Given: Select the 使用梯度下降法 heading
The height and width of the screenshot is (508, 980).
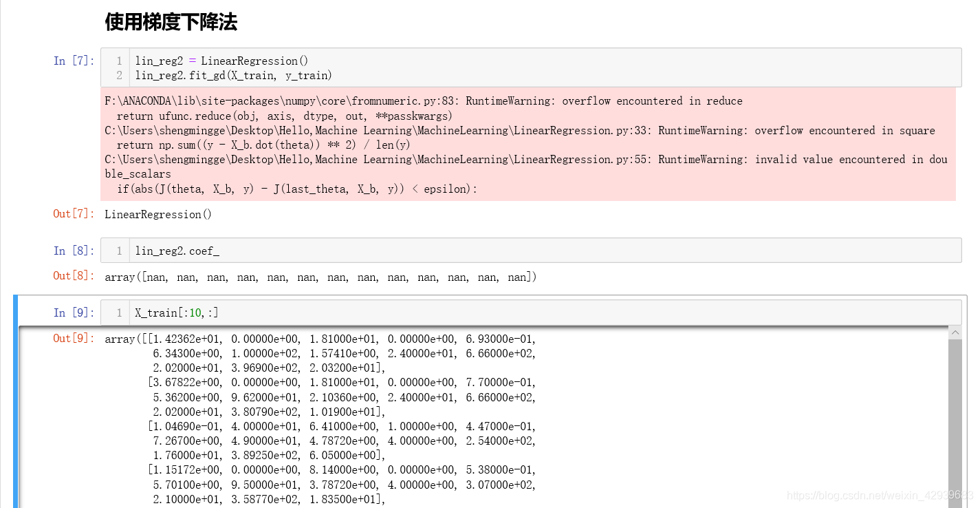Looking at the screenshot, I should tap(171, 22).
